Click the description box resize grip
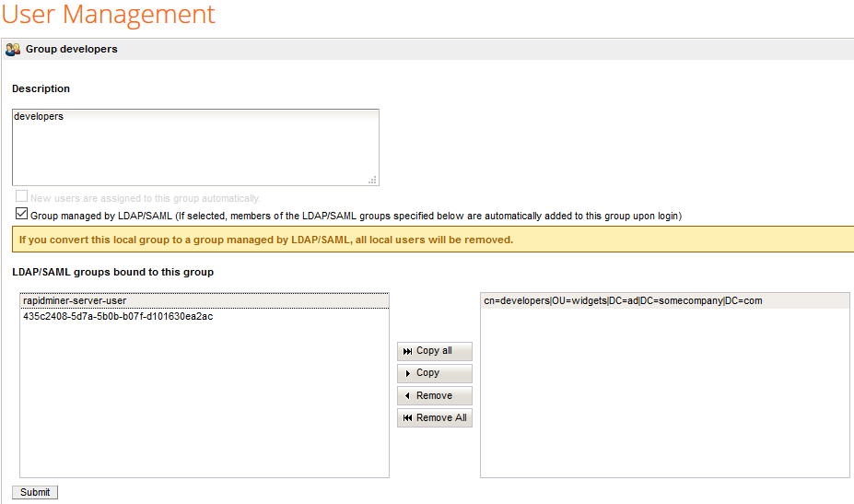Screen dimensions: 854x504 372,181
